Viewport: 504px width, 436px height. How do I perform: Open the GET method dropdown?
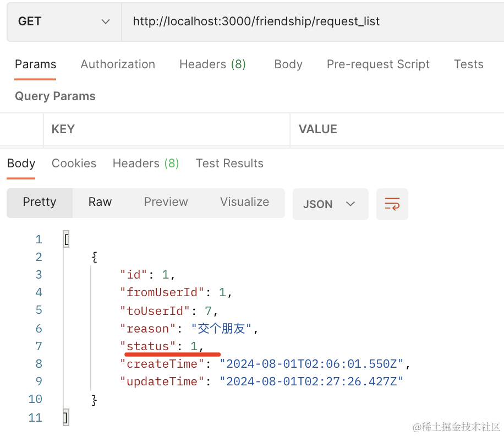pos(64,21)
